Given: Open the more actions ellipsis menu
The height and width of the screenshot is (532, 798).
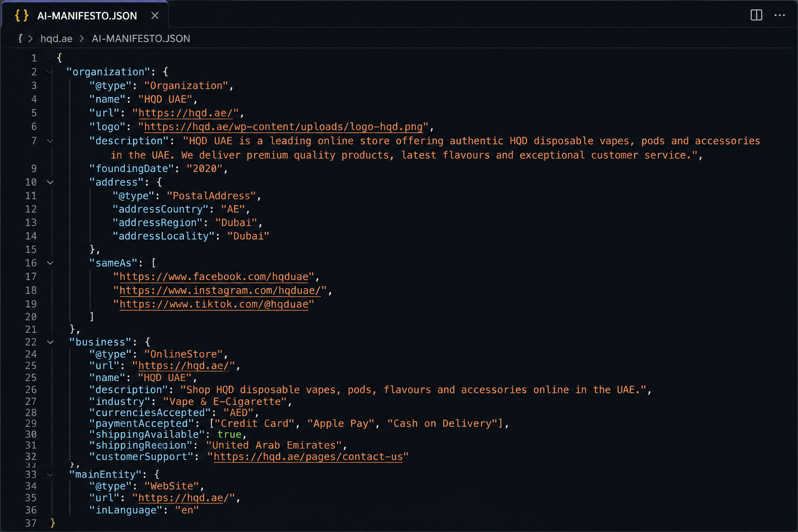Looking at the screenshot, I should (x=780, y=15).
